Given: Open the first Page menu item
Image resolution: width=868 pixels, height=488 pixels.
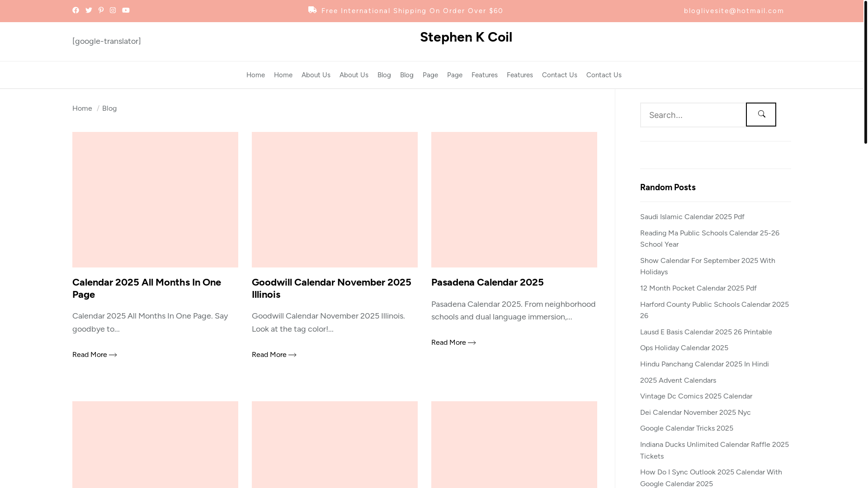Looking at the screenshot, I should pyautogui.click(x=430, y=75).
